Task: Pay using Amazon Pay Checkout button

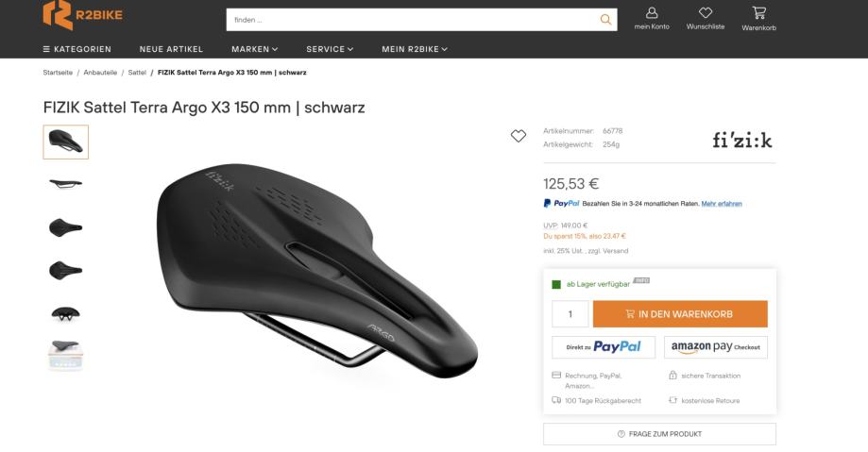Action: tap(715, 347)
